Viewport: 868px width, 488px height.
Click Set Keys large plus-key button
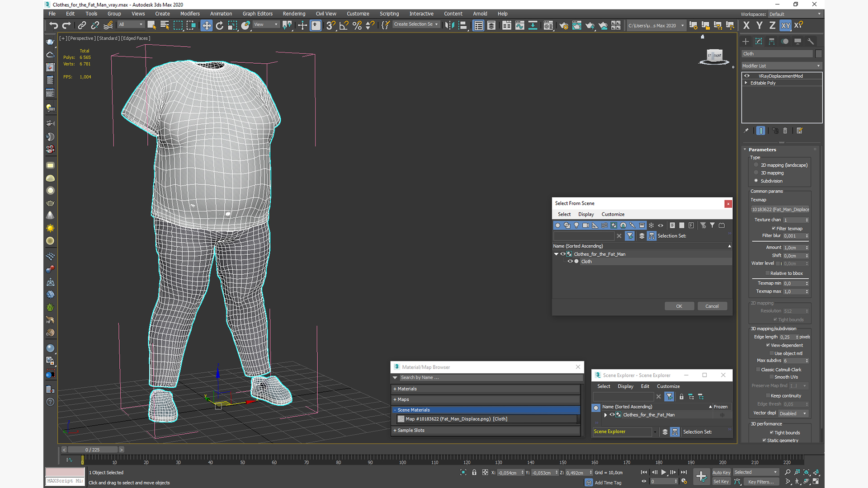pyautogui.click(x=701, y=476)
